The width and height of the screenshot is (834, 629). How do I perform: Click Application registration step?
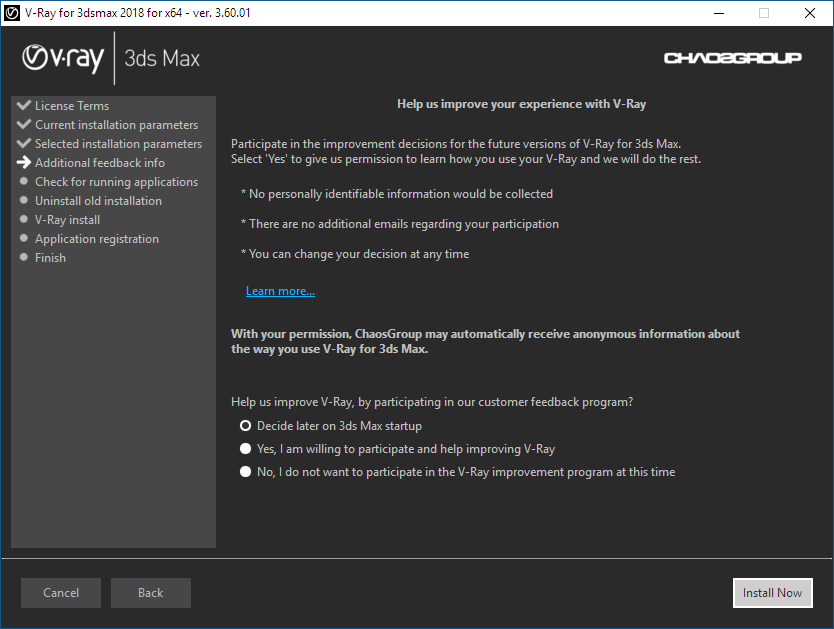coord(97,239)
